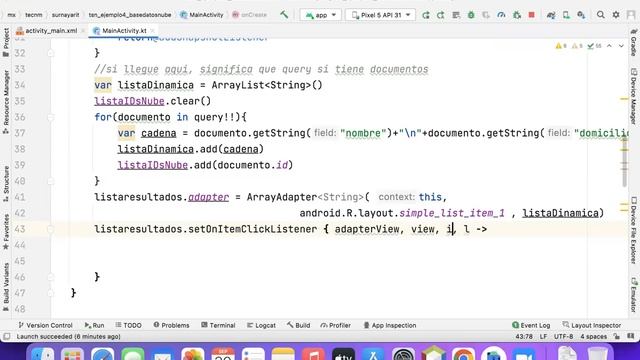This screenshot has height=360, width=640.
Task: Open IDE settings gear icon
Action: (x=616, y=15)
